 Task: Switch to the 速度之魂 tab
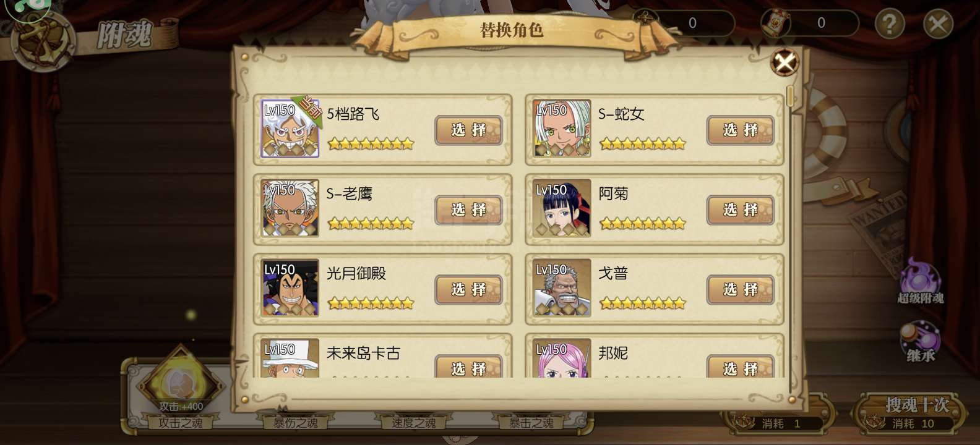(413, 423)
